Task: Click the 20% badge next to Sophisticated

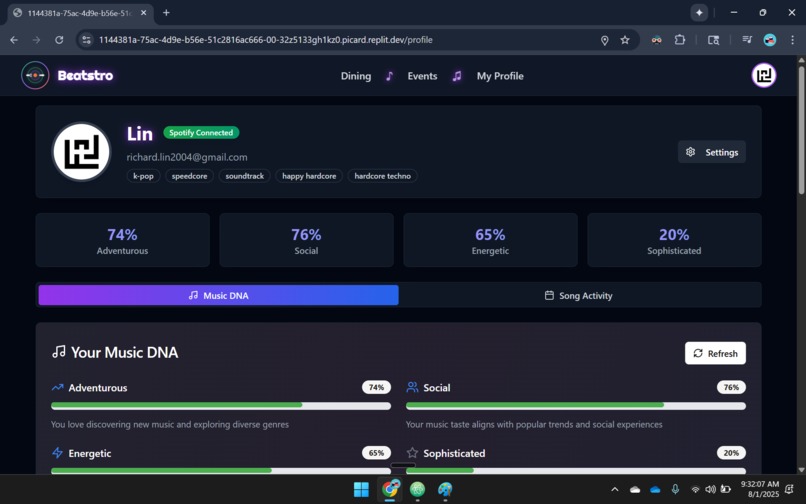Action: click(731, 453)
